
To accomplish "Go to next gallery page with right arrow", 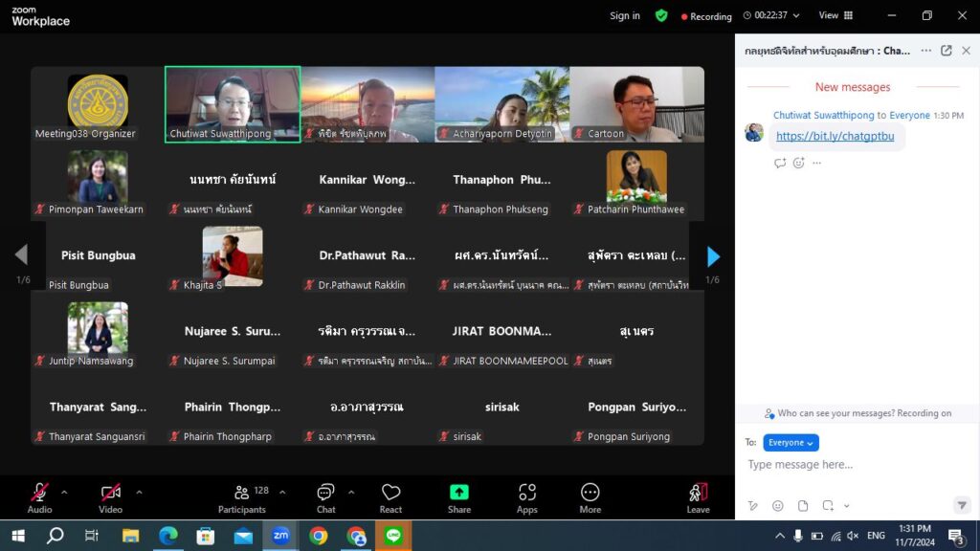I will coord(713,255).
